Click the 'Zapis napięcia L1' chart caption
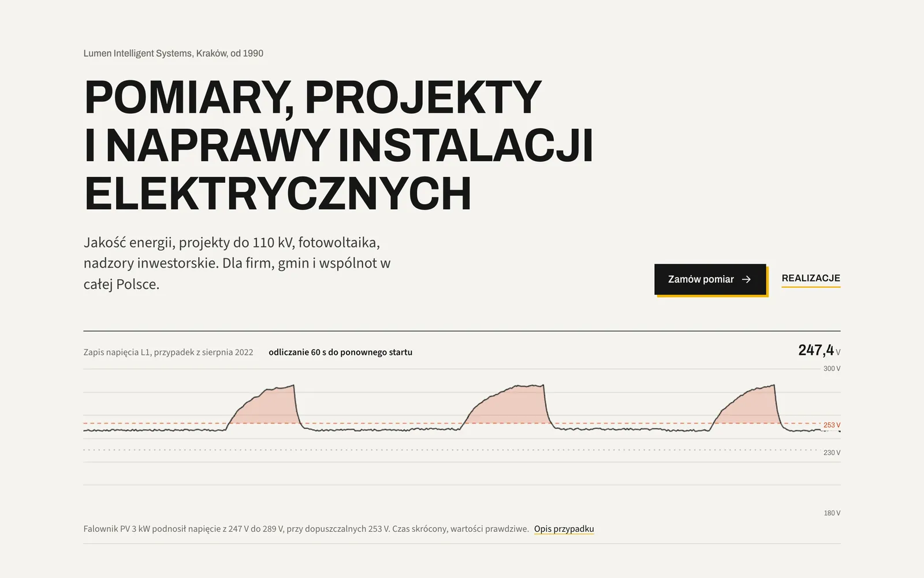Viewport: 924px width, 578px height. tap(168, 352)
